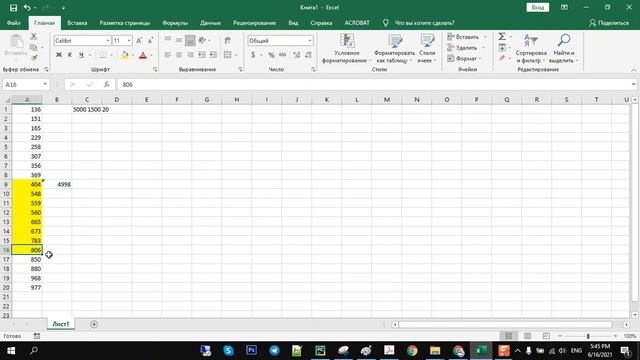Click the Save icon in title bar

13,7
